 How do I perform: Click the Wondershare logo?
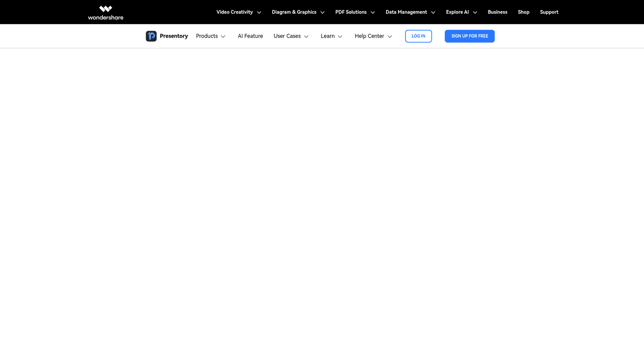106,12
